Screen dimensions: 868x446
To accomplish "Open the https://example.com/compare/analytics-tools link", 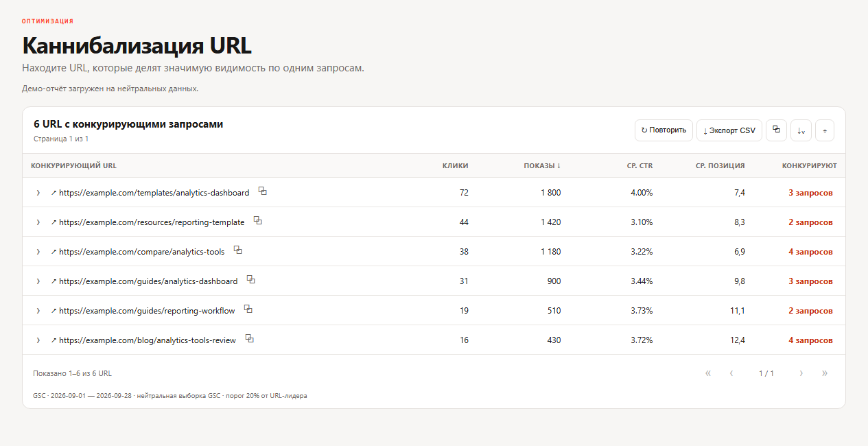I will (142, 252).
